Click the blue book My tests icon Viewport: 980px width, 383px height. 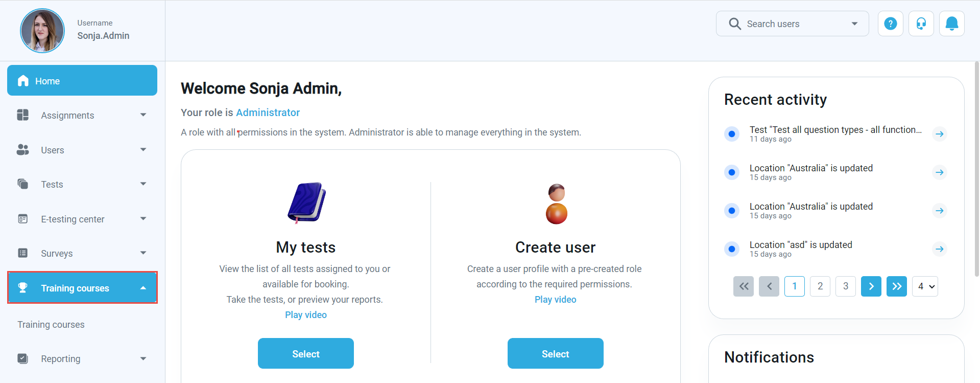click(x=306, y=202)
